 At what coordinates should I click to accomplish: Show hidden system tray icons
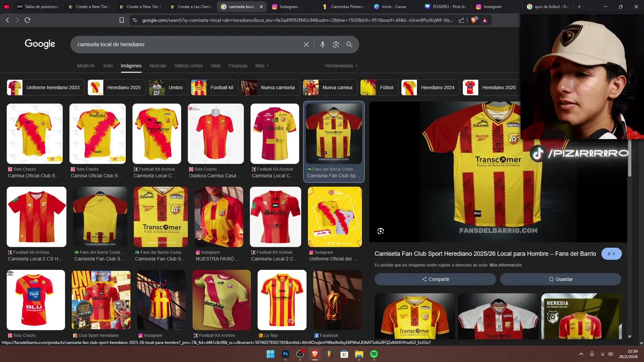click(581, 354)
